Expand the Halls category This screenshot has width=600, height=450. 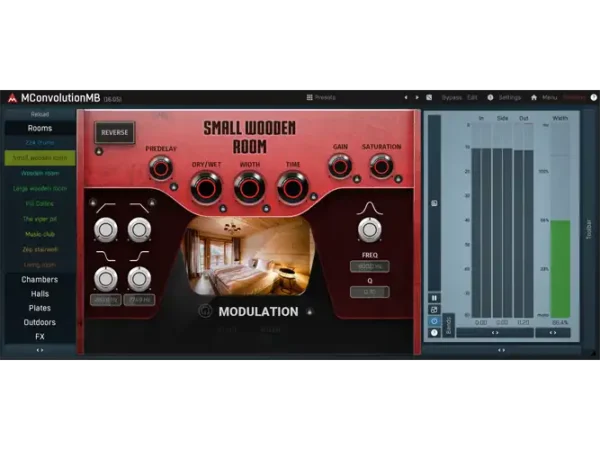(40, 294)
